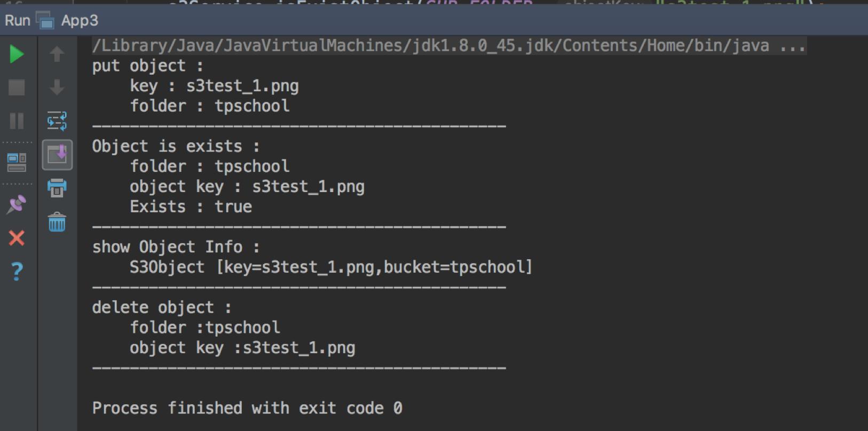Navigate up the stack trace arrow
This screenshot has height=431, width=868.
tap(57, 54)
